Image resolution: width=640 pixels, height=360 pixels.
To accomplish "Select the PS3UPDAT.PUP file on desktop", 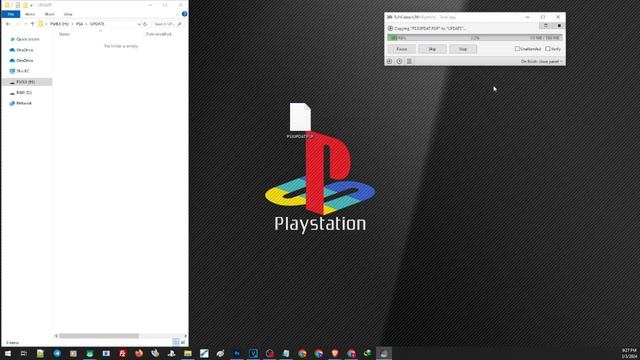I will (x=300, y=121).
